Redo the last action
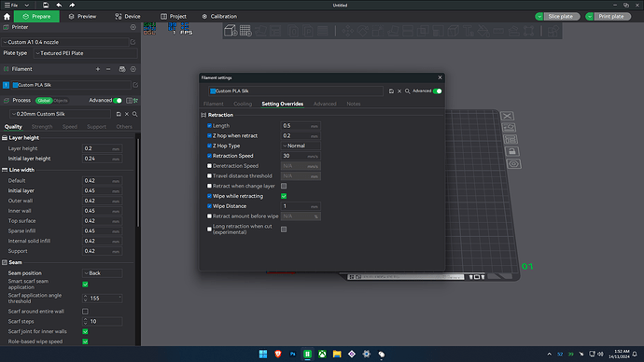Viewport: 644px width, 362px height. [x=72, y=5]
